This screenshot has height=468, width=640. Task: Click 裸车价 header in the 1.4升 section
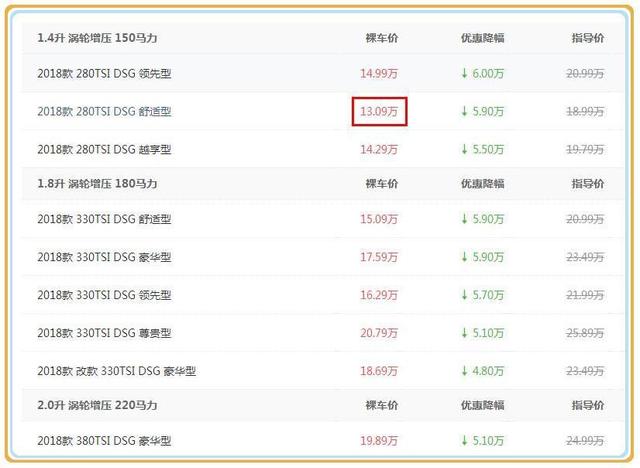[x=382, y=38]
